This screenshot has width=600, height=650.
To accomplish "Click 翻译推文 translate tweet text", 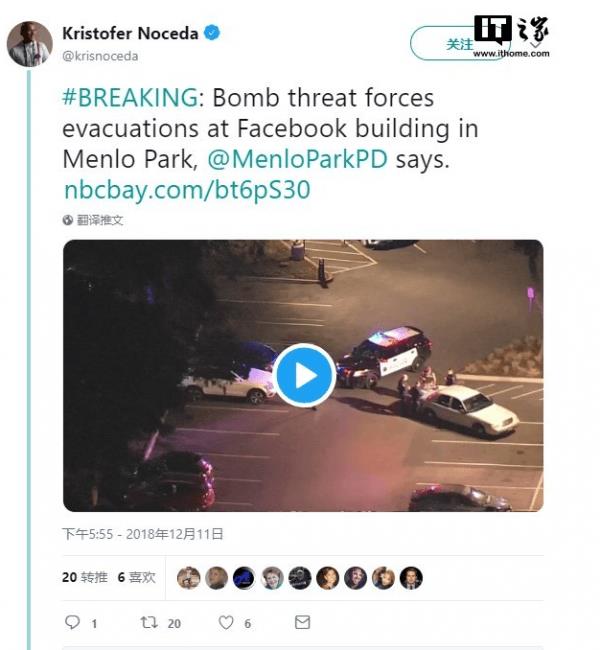I will (x=100, y=220).
